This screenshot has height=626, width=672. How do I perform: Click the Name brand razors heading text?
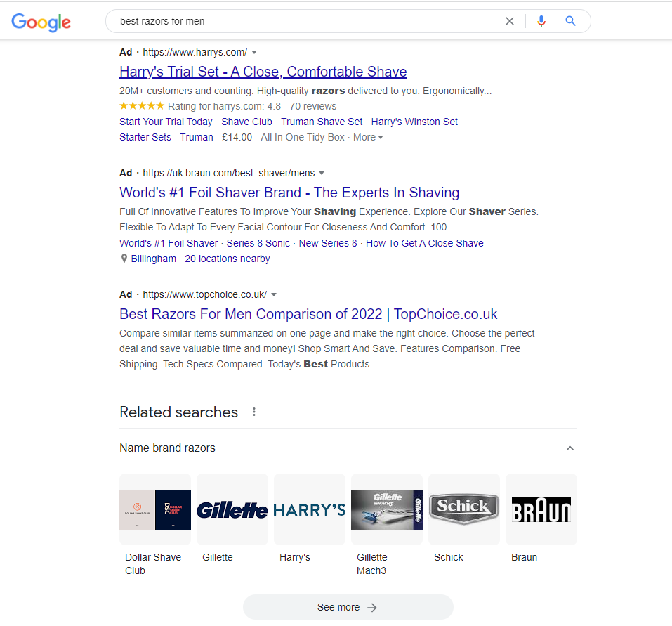coord(168,448)
